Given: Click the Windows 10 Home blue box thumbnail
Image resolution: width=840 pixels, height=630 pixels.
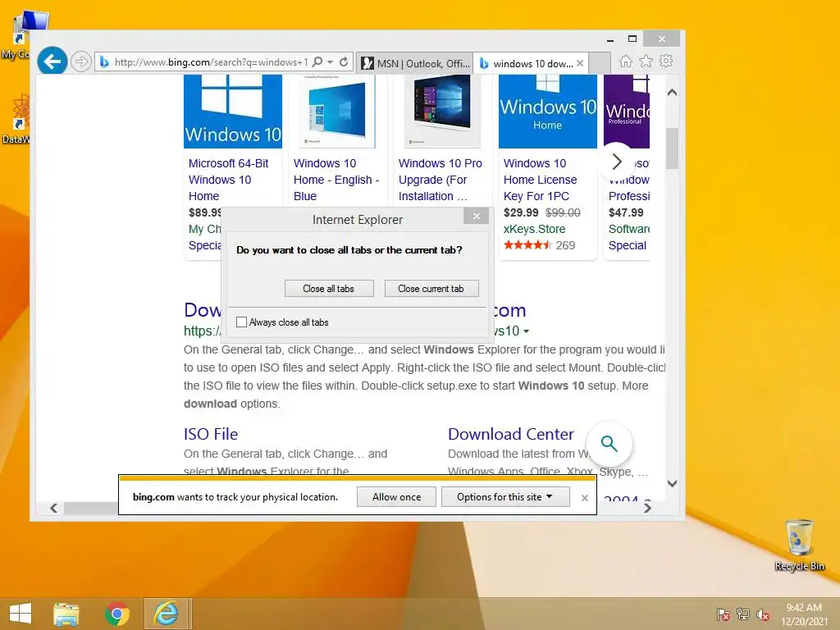Looking at the screenshot, I should [x=337, y=111].
